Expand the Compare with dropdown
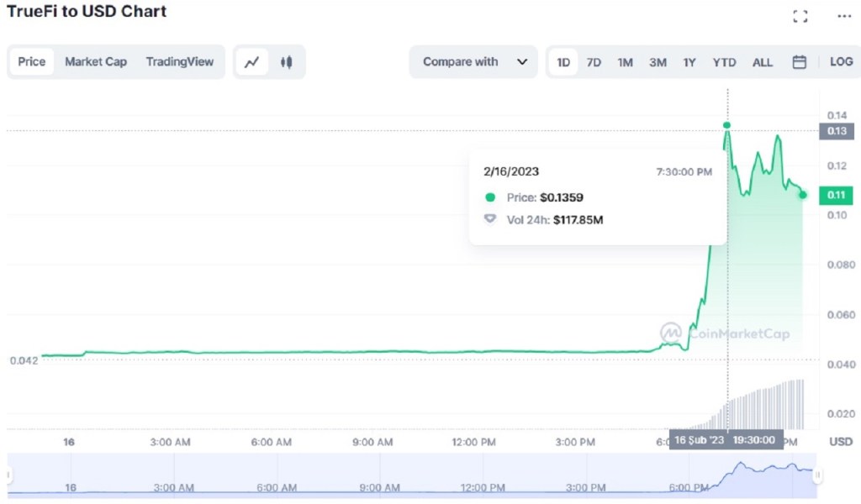This screenshot has height=504, width=861. 473,62
